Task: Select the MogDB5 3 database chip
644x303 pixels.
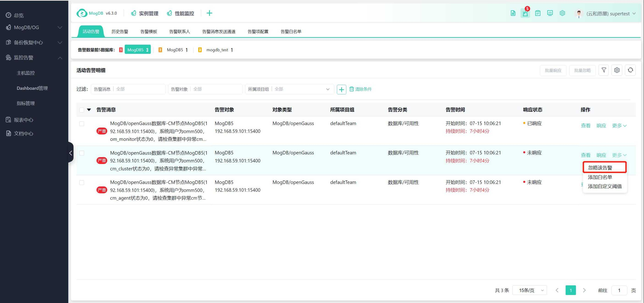Action: 138,50
